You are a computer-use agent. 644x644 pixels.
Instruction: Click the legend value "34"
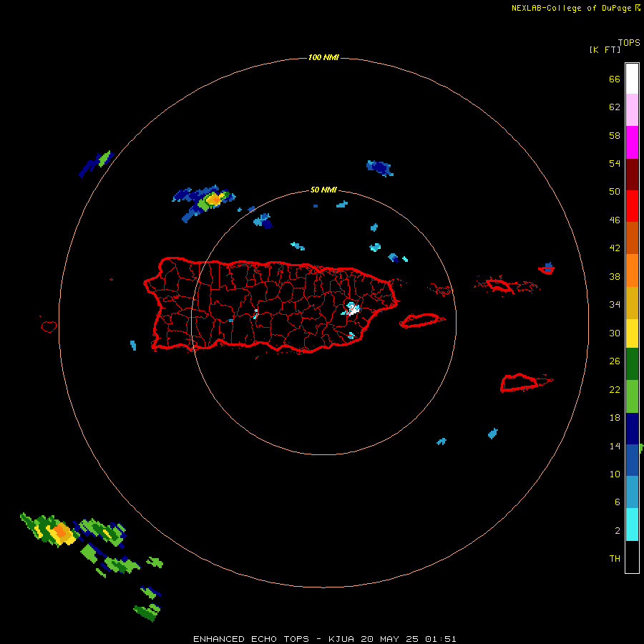tap(615, 304)
